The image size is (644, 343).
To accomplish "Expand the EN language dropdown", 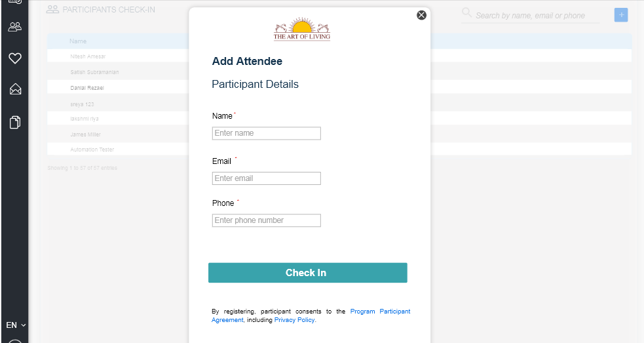I will [16, 325].
